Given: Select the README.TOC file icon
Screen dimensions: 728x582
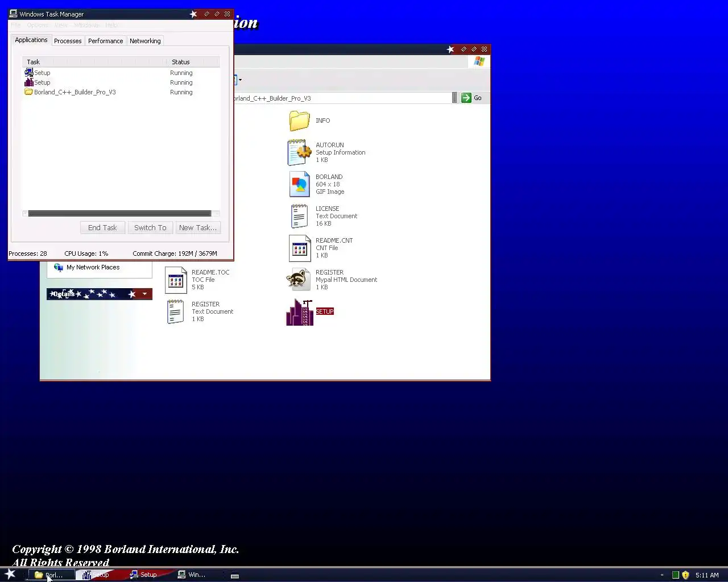Looking at the screenshot, I should pos(176,280).
